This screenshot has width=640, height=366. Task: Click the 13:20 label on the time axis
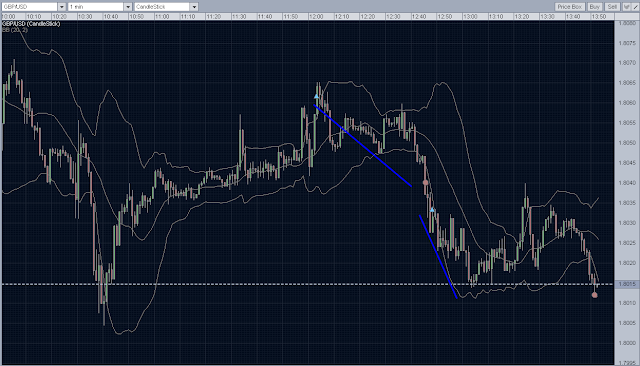(522, 17)
